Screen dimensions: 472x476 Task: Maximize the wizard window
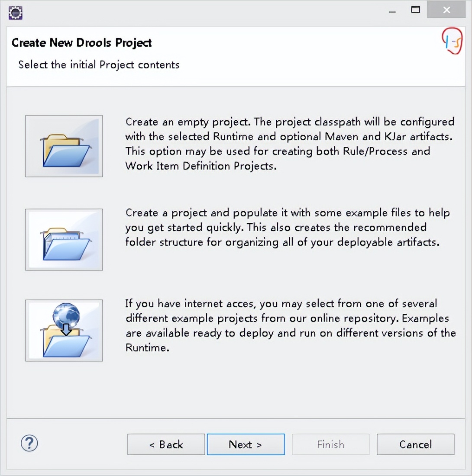click(416, 10)
